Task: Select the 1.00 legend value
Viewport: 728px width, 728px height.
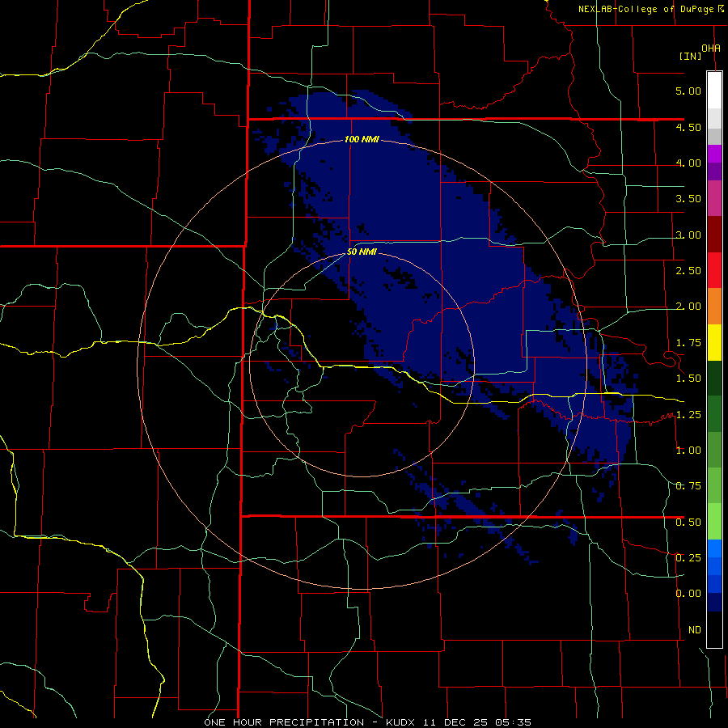Action: coord(688,451)
